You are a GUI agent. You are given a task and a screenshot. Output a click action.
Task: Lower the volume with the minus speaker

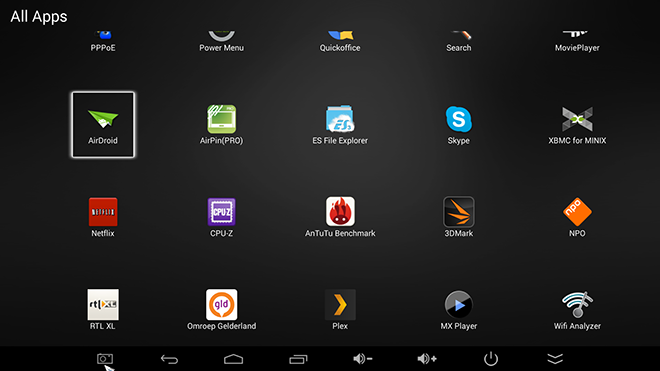tap(362, 359)
